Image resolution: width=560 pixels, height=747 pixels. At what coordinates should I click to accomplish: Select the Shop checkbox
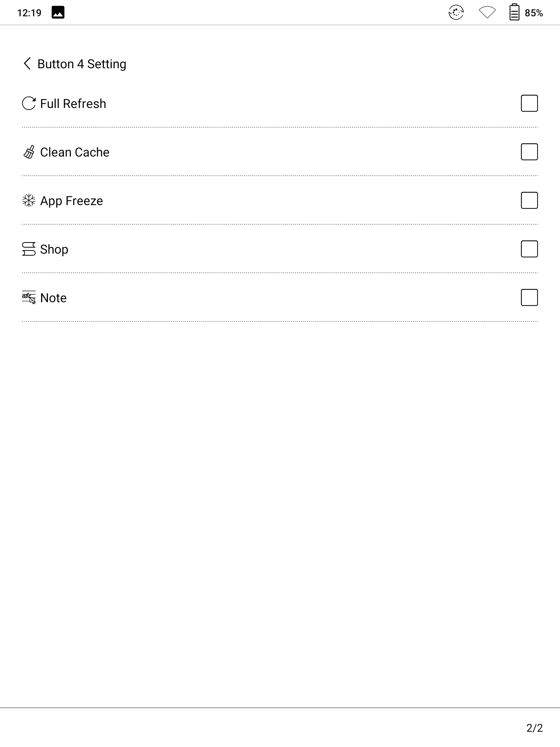(529, 249)
